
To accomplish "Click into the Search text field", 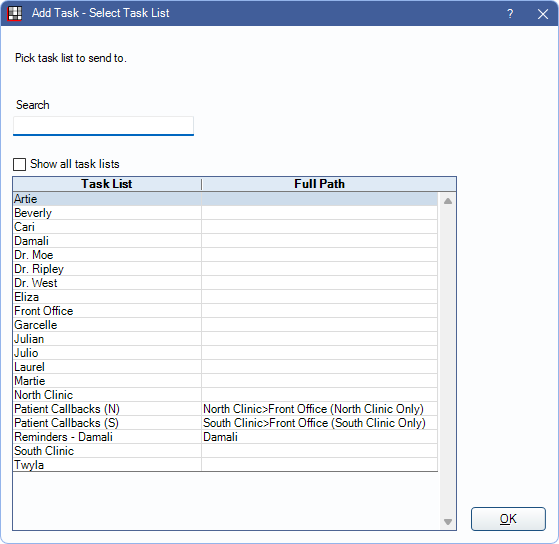I will [103, 126].
